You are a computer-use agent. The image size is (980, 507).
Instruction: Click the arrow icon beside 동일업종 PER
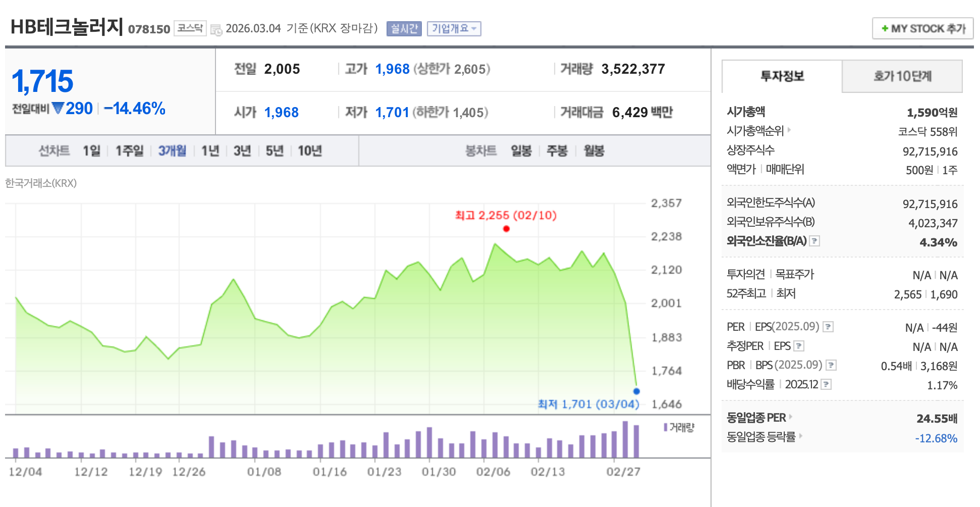coord(791,417)
